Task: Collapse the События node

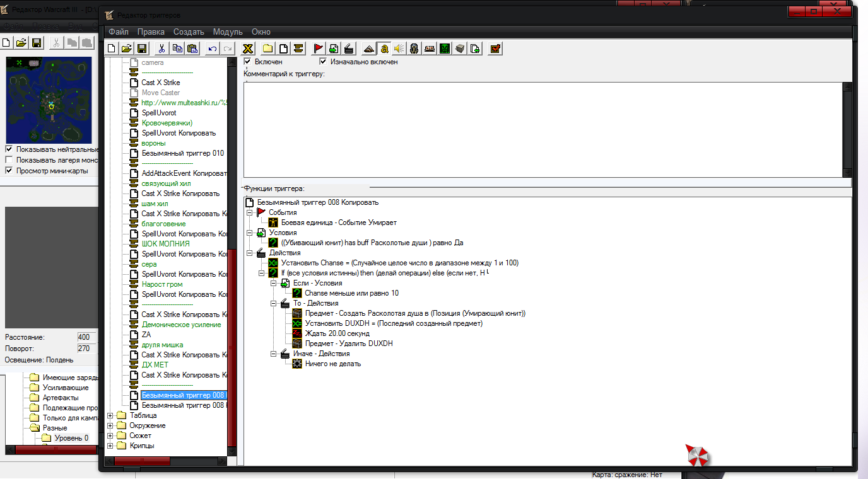Action: click(x=250, y=212)
